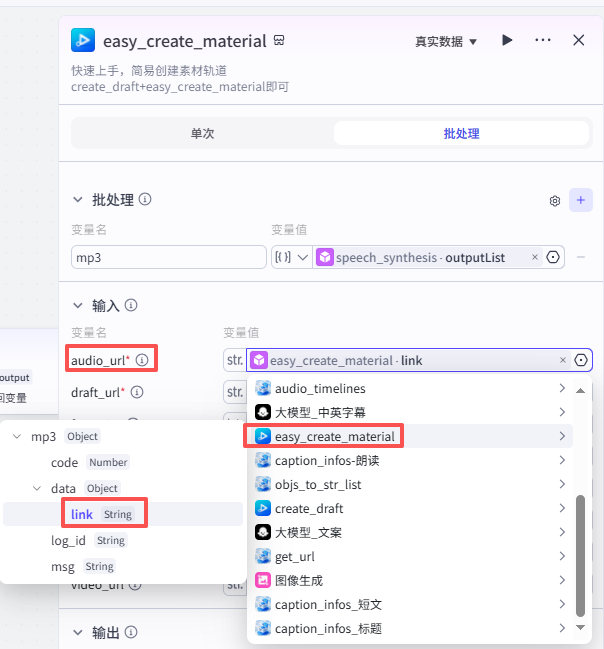Switch to 单次 single-run mode
Screen dimensions: 604x649
[x=202, y=133]
